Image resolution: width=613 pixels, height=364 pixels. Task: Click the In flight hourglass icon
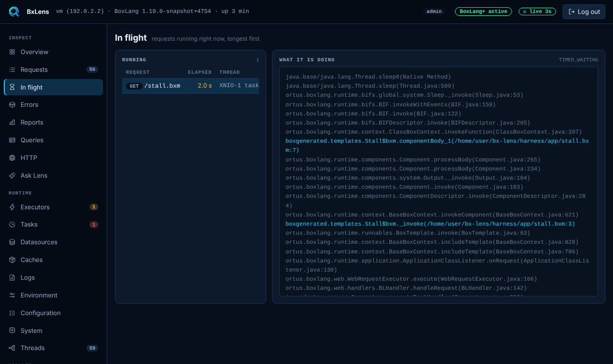(x=12, y=87)
